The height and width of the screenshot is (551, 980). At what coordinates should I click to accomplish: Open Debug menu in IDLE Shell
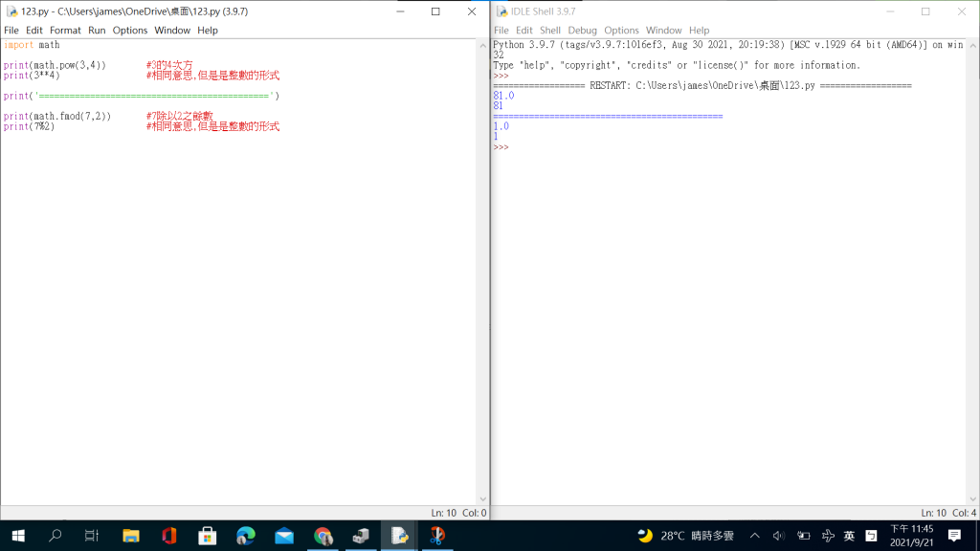(x=583, y=30)
